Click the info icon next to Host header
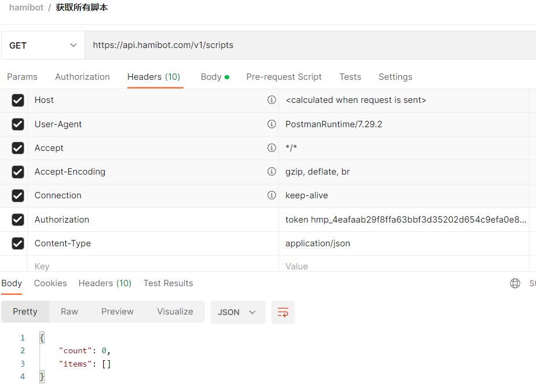The width and height of the screenshot is (536, 392). point(271,99)
